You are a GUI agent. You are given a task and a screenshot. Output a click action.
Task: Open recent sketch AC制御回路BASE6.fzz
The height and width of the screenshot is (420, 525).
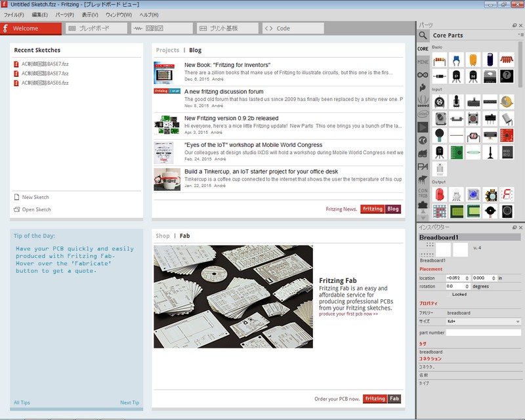pyautogui.click(x=41, y=83)
